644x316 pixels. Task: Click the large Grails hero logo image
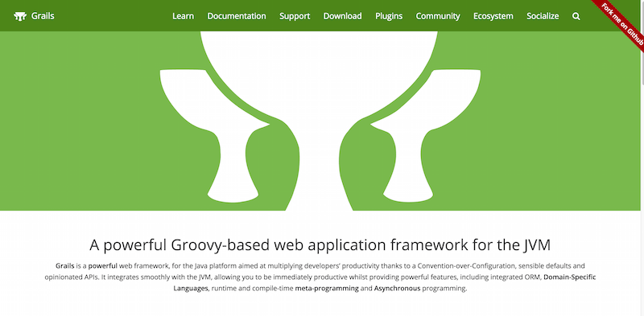point(320,121)
